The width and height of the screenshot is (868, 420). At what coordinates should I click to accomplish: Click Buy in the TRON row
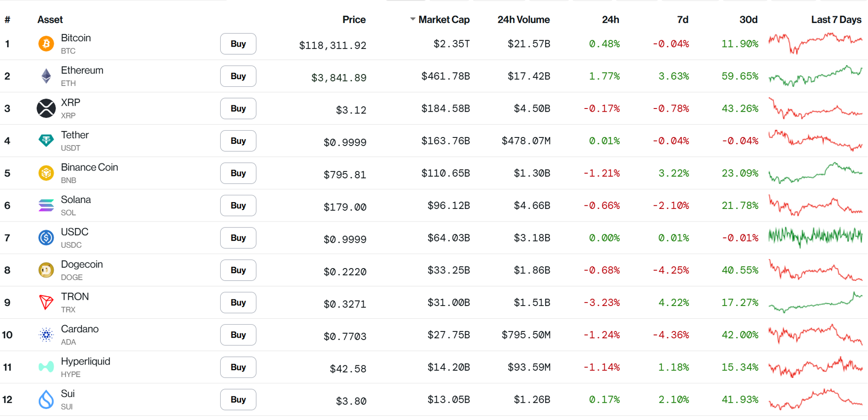(x=238, y=302)
